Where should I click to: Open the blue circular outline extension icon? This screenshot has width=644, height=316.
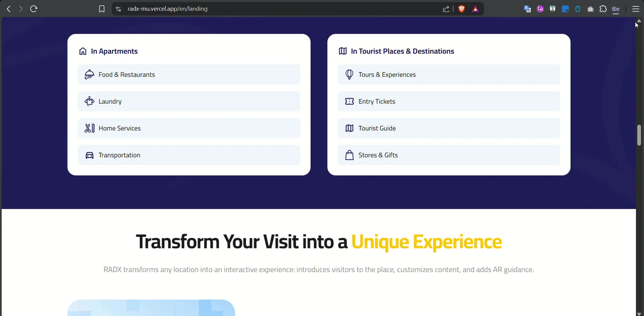pyautogui.click(x=578, y=9)
